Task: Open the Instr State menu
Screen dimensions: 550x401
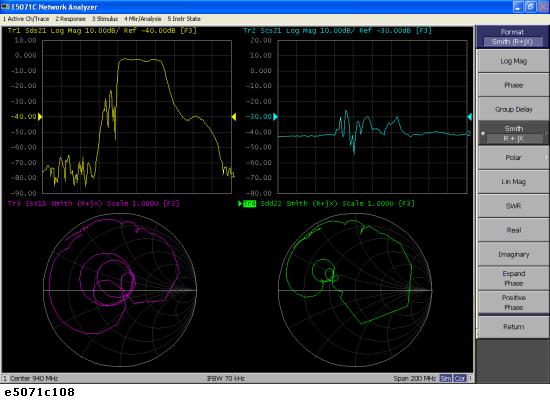Action: tap(184, 19)
